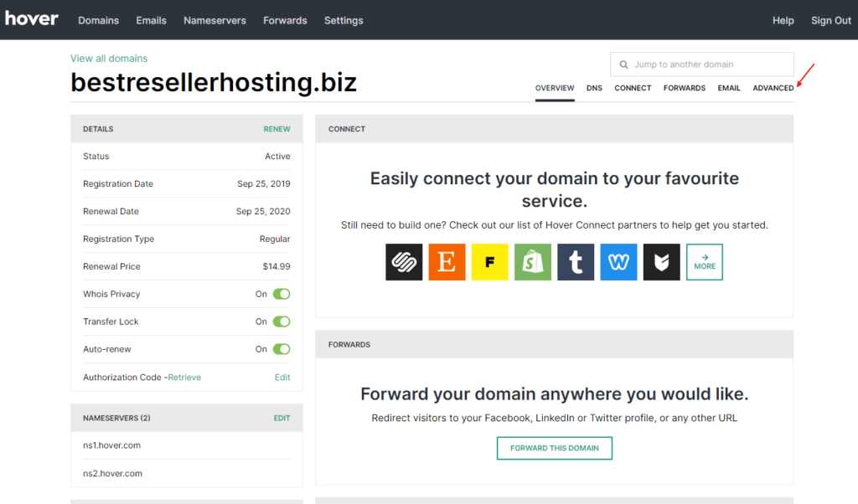This screenshot has width=858, height=504.
Task: Turn off Transfer Lock
Action: click(x=281, y=321)
